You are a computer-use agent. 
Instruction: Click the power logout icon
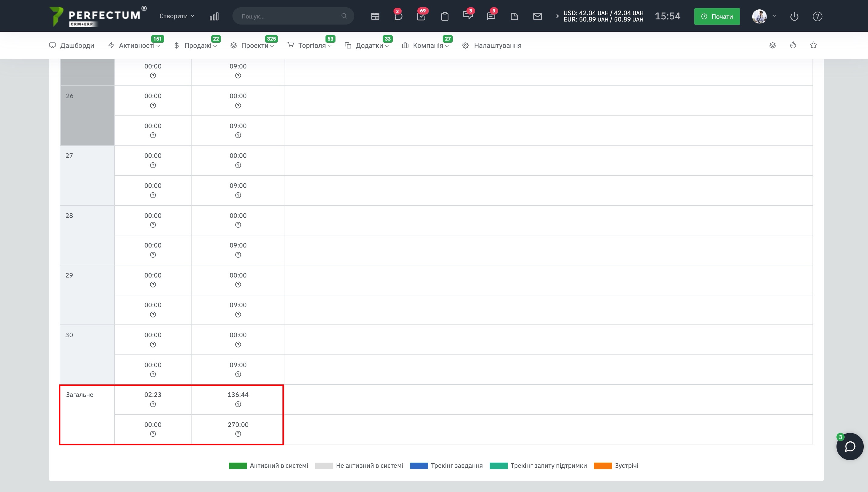click(794, 16)
